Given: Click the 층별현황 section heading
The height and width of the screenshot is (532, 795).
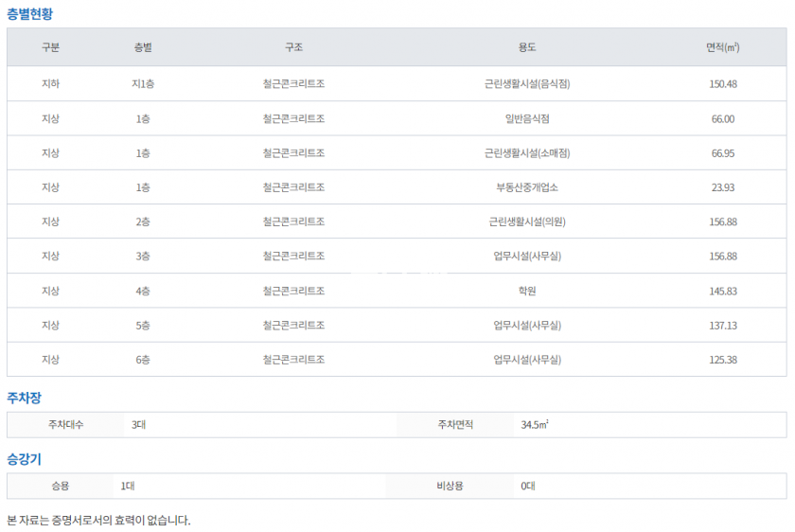Looking at the screenshot, I should (31, 13).
